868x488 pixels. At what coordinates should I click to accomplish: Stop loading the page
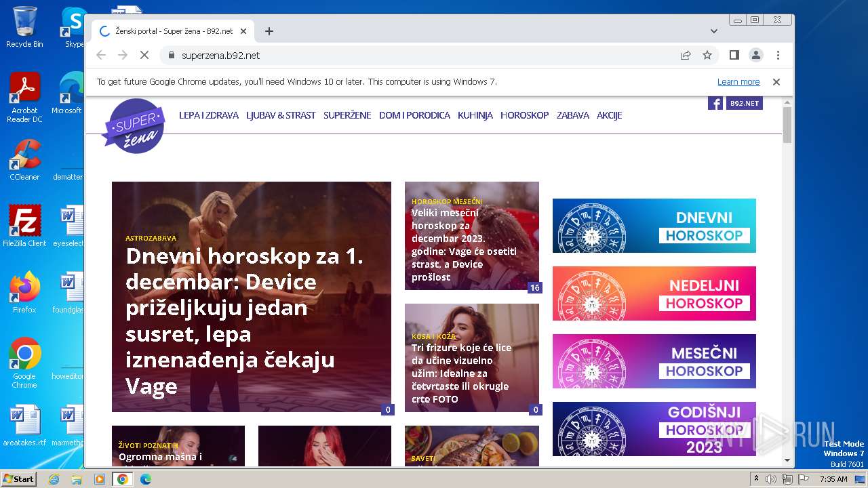pos(144,55)
